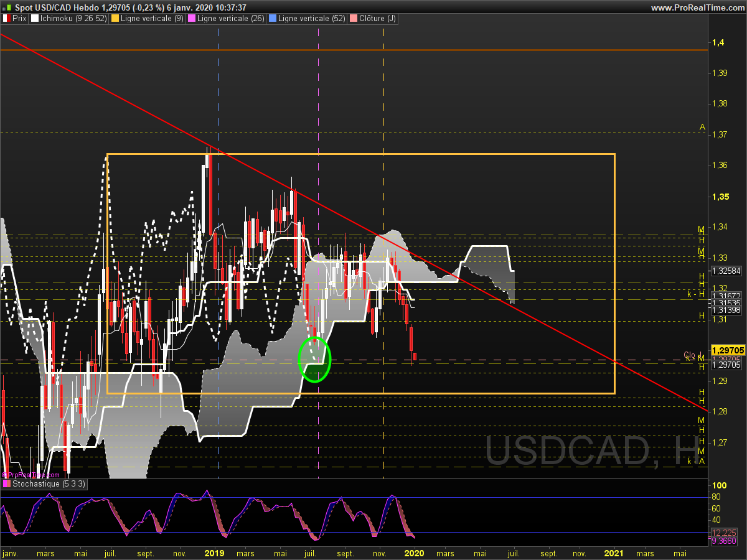Click the magenta Ligne verticale (26) swatch

tap(191, 19)
